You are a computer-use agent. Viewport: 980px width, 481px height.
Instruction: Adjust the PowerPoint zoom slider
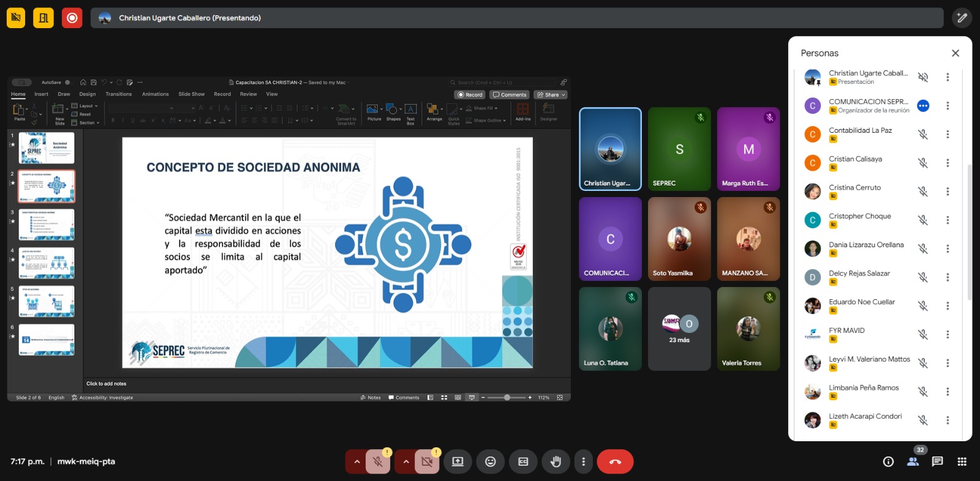coord(507,398)
